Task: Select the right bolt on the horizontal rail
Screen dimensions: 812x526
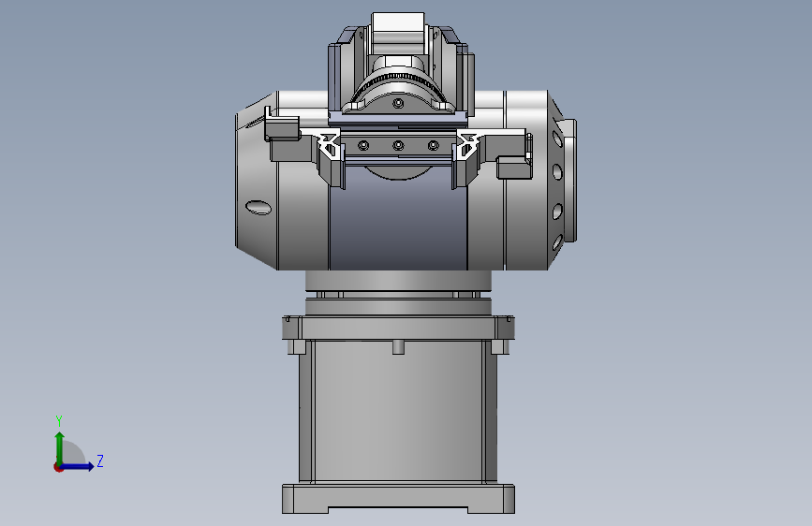Action: 434,145
